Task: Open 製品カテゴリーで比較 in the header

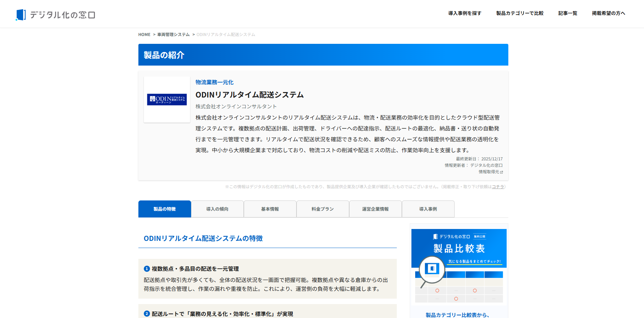Action: [x=519, y=13]
